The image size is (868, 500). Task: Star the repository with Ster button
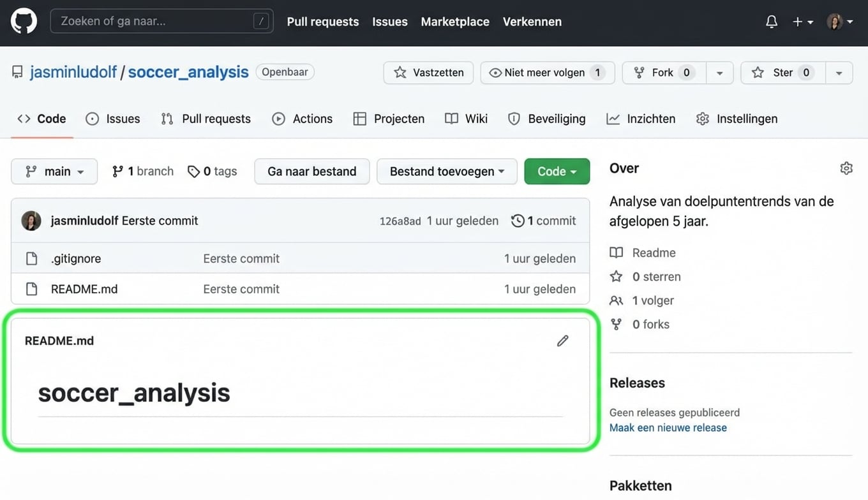coord(782,72)
